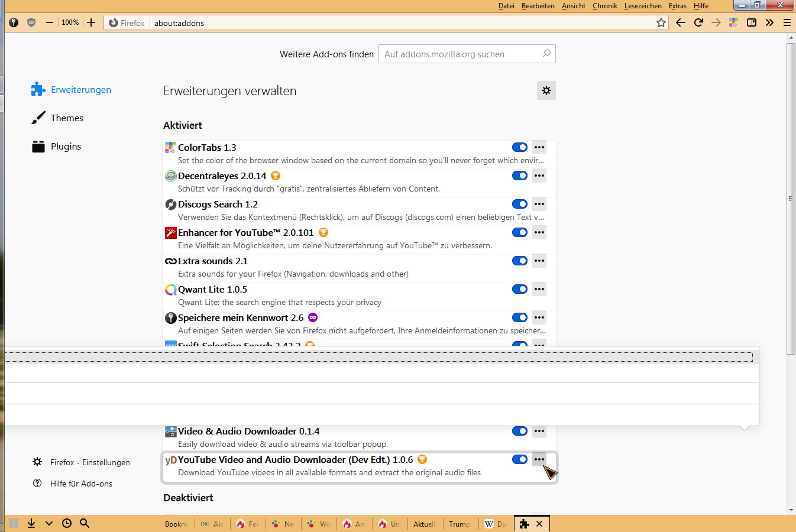Disable the Decentraleyes extension toggle
Viewport: 796px width, 532px height.
pyautogui.click(x=520, y=176)
